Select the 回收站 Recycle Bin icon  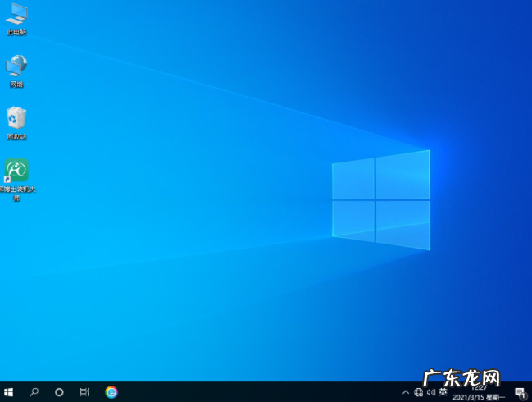click(16, 118)
